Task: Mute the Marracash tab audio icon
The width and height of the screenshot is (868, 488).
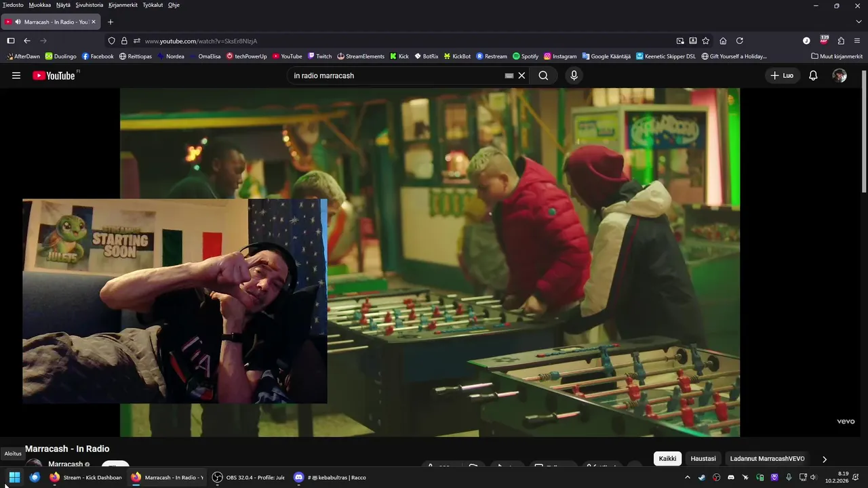Action: (x=18, y=22)
